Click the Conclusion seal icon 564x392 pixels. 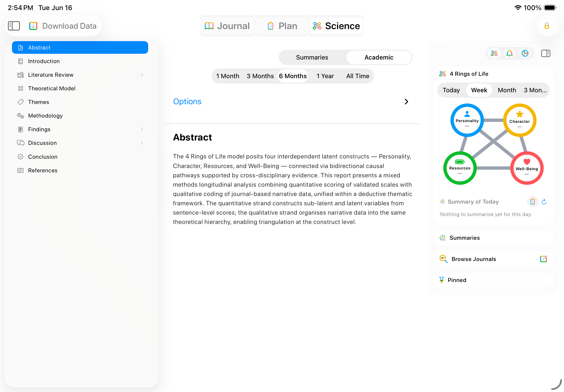click(21, 157)
